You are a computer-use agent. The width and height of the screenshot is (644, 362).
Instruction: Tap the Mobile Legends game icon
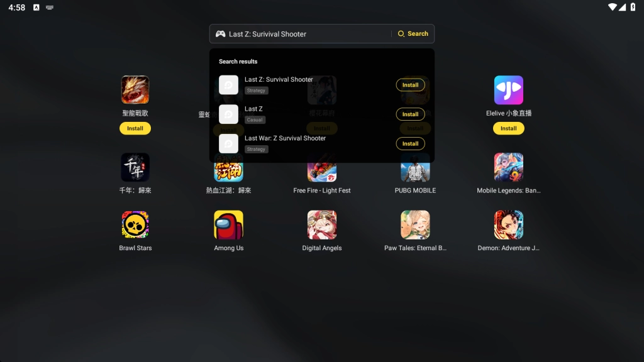point(508,167)
